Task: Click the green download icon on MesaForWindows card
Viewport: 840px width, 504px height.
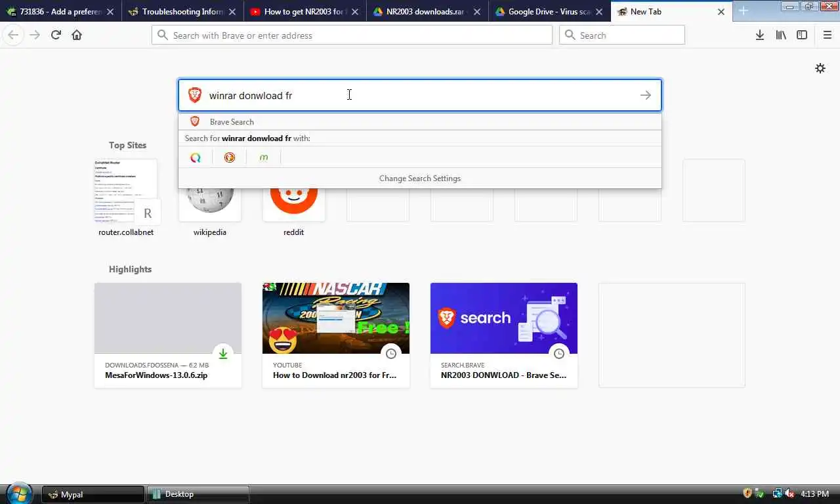Action: click(x=223, y=354)
